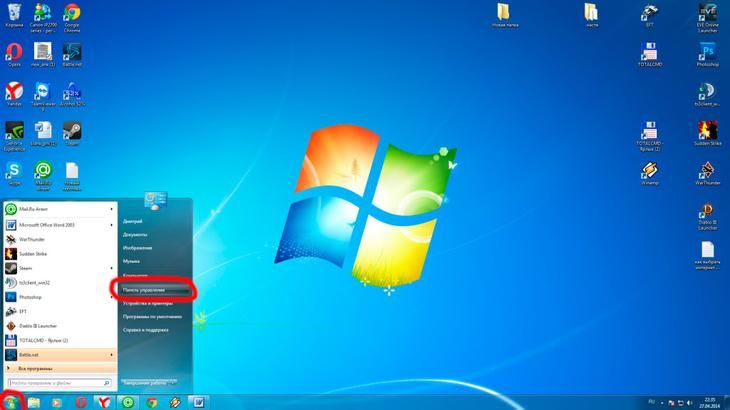Select Программы по умолчанию in the Start menu
The image size is (730, 410).
(x=155, y=317)
